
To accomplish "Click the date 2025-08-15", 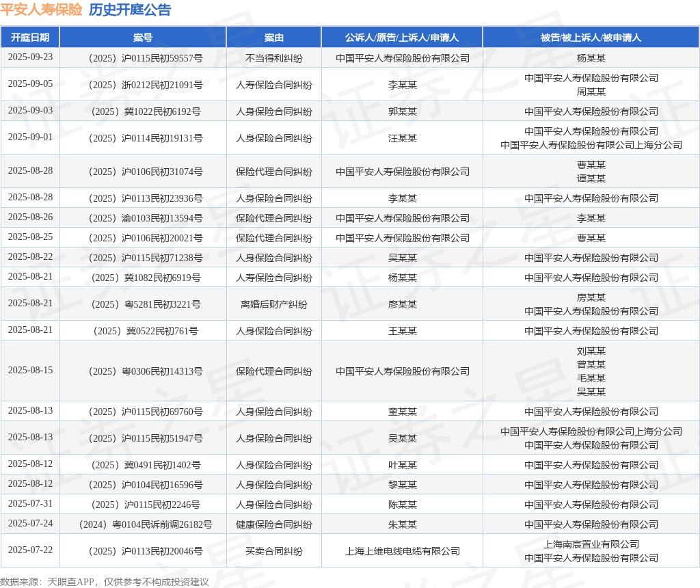I will [30, 370].
